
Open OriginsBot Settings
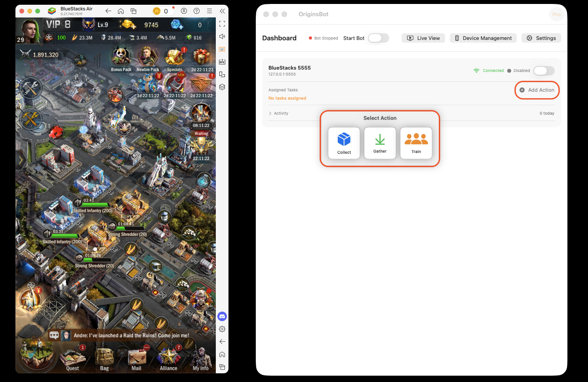541,38
